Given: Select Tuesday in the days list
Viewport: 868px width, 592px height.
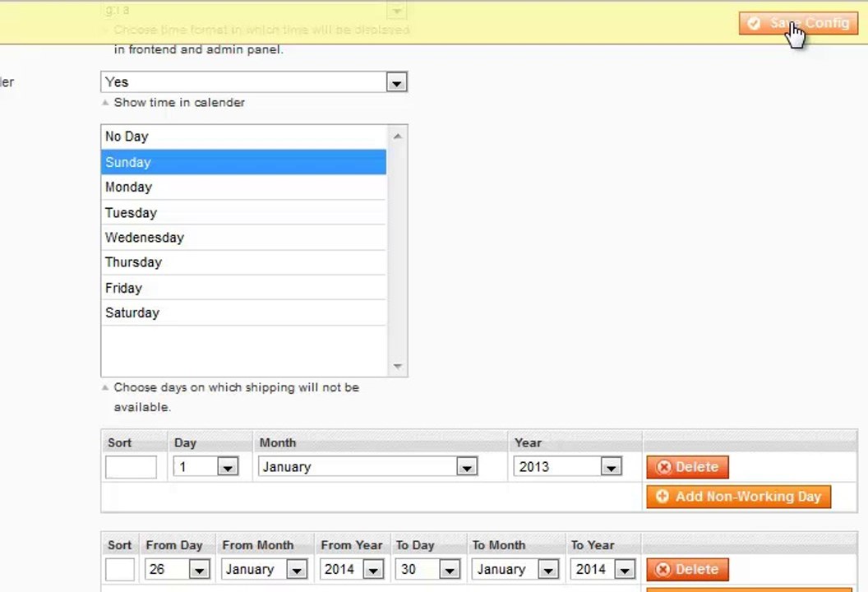Looking at the screenshot, I should click(243, 213).
